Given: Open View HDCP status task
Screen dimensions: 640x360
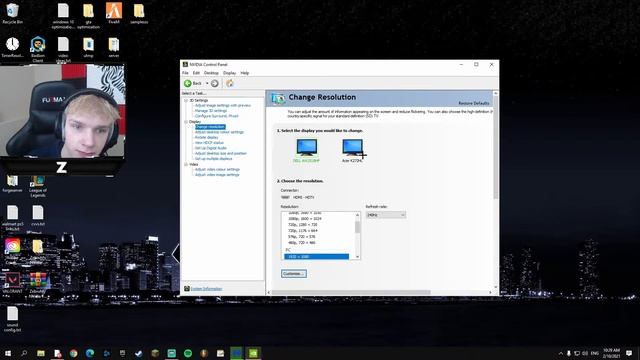Looking at the screenshot, I should pyautogui.click(x=209, y=143).
